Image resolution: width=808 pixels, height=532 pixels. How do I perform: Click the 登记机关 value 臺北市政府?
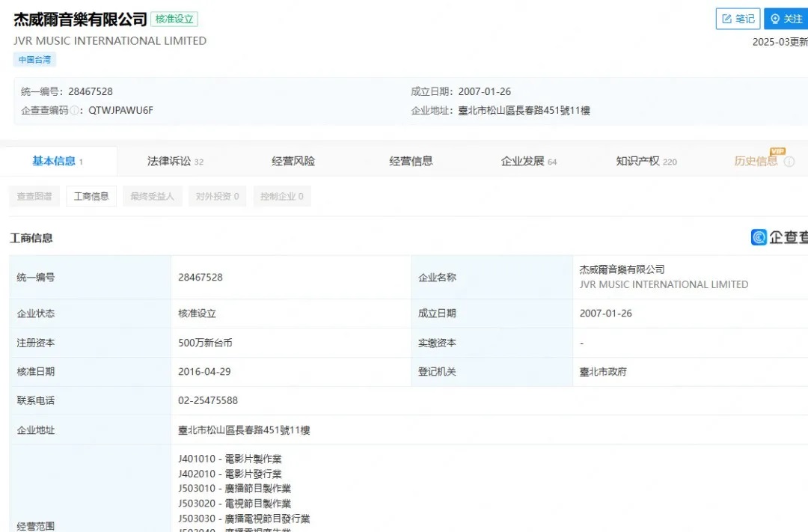coord(603,372)
